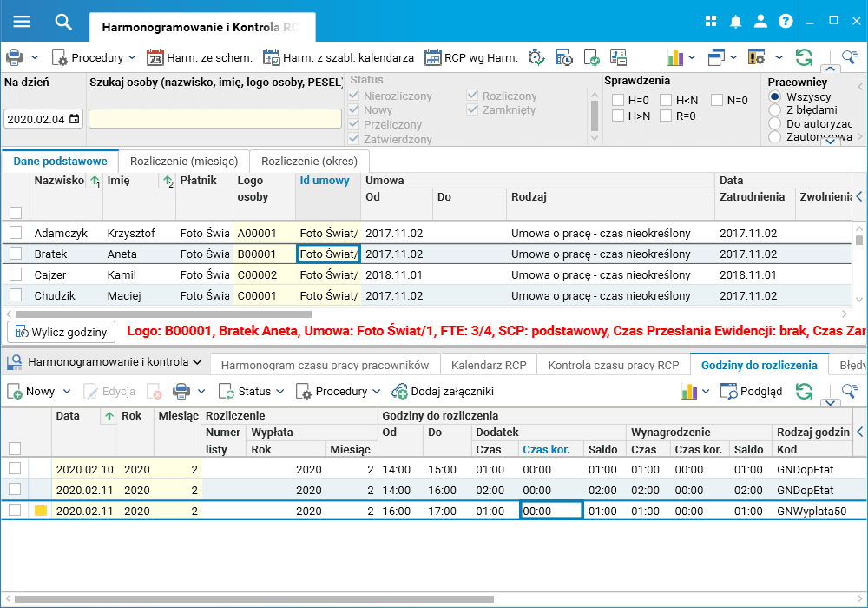This screenshot has width=868, height=608.
Task: Click the person search input field
Action: pyautogui.click(x=214, y=118)
